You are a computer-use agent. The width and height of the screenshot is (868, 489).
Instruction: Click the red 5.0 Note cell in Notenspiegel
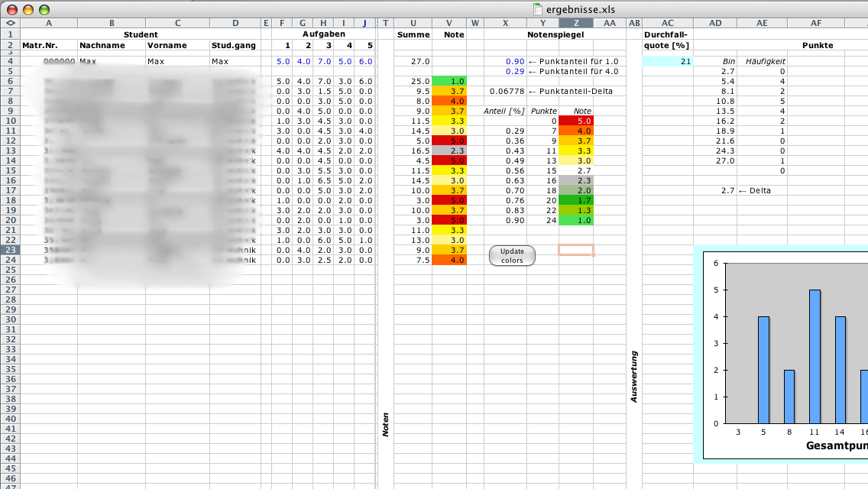tap(575, 121)
